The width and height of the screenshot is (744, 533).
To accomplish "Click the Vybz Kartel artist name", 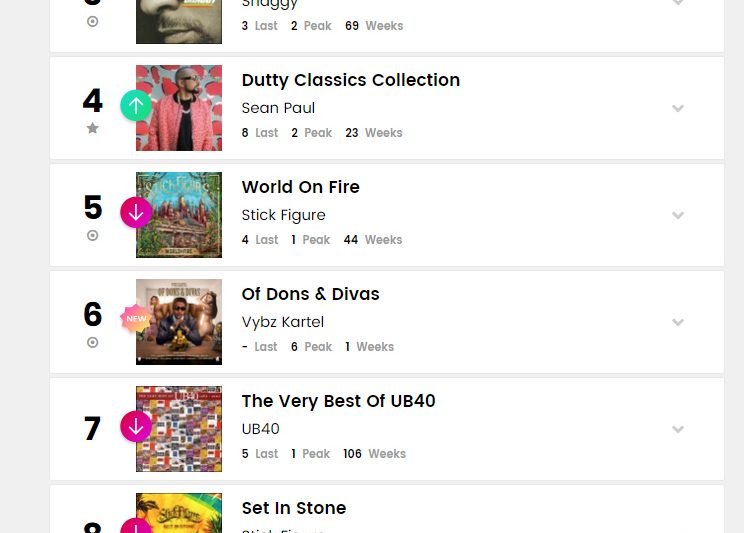I will pos(283,322).
